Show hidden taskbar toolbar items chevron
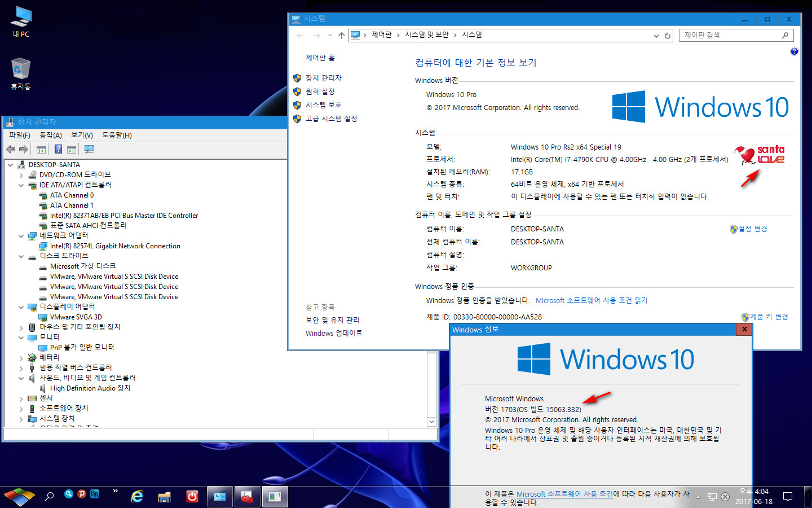Viewport: 812px width, 508px height. point(116,491)
